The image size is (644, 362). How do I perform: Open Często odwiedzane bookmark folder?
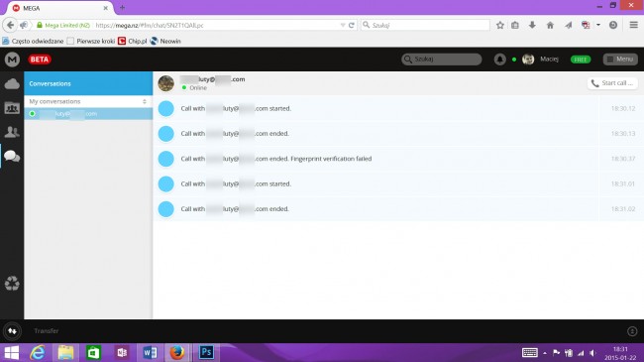tap(33, 41)
